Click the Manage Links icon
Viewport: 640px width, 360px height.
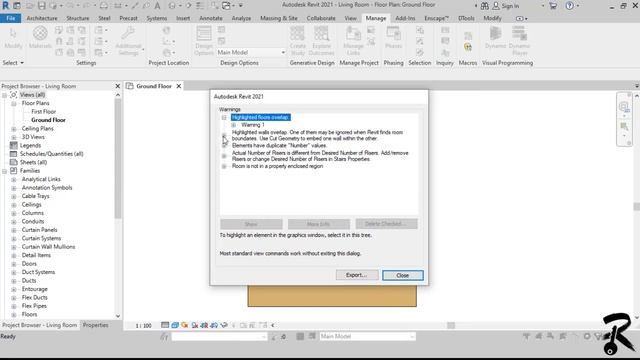pyautogui.click(x=353, y=33)
